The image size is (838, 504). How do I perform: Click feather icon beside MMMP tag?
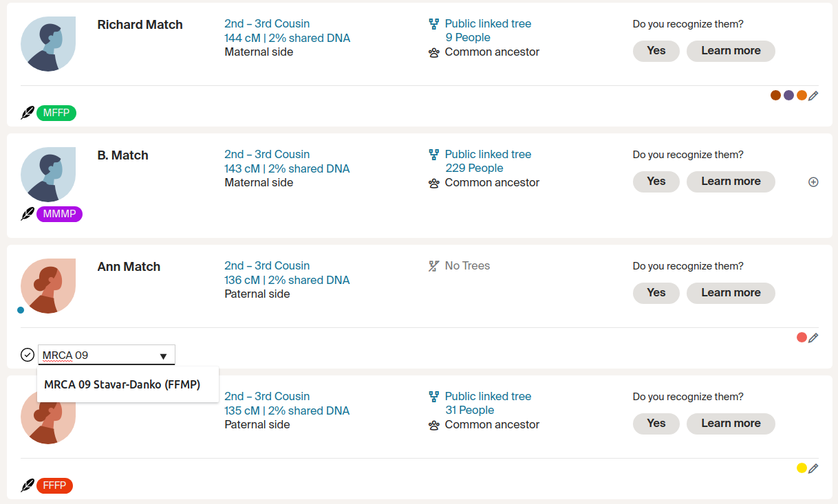28,215
